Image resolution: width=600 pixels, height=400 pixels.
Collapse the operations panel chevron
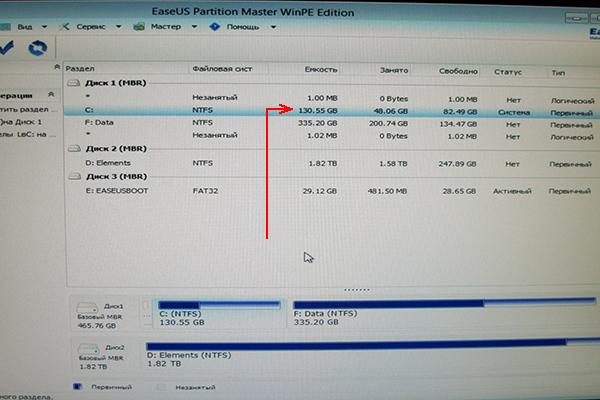[51, 94]
